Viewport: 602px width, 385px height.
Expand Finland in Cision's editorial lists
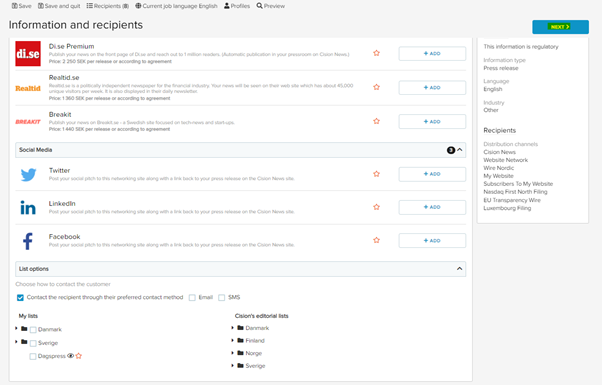(233, 340)
